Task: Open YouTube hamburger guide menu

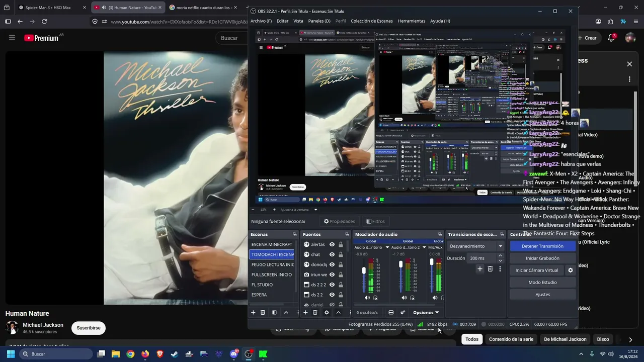Action: pyautogui.click(x=12, y=38)
